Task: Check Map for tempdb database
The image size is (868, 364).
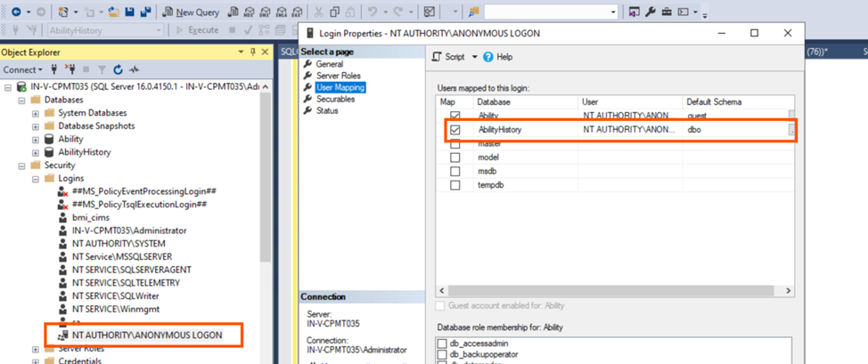Action: pos(455,185)
